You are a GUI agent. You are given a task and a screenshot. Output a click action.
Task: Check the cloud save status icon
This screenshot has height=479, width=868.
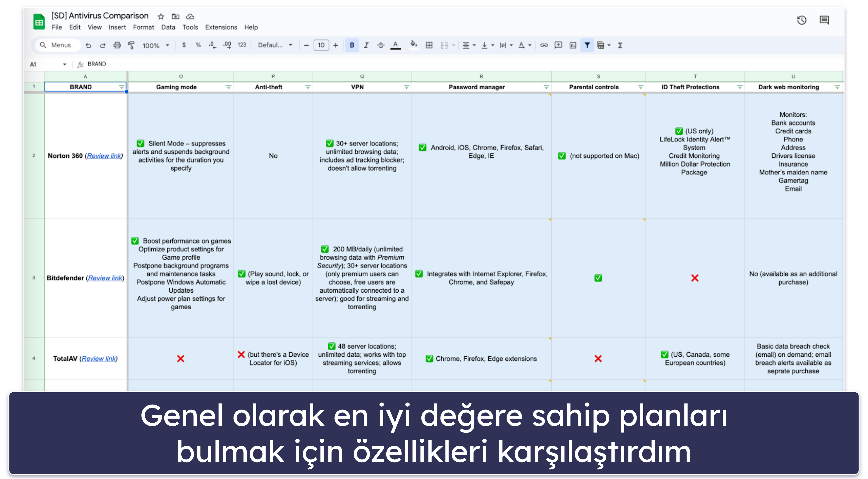click(190, 16)
